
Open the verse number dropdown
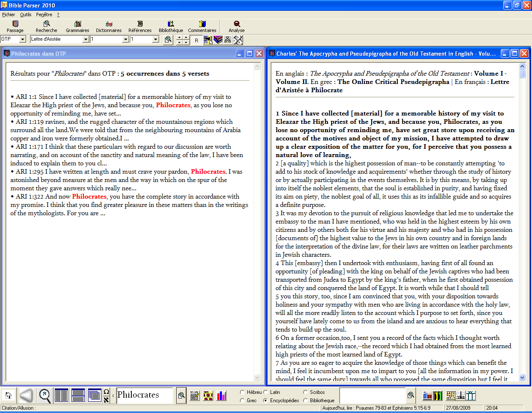tap(155, 39)
